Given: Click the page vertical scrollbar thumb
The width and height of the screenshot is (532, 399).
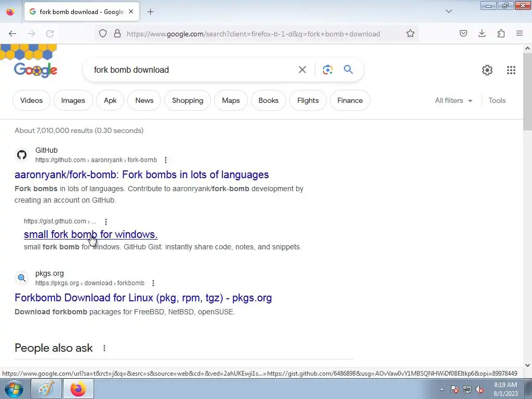Looking at the screenshot, I should [527, 91].
